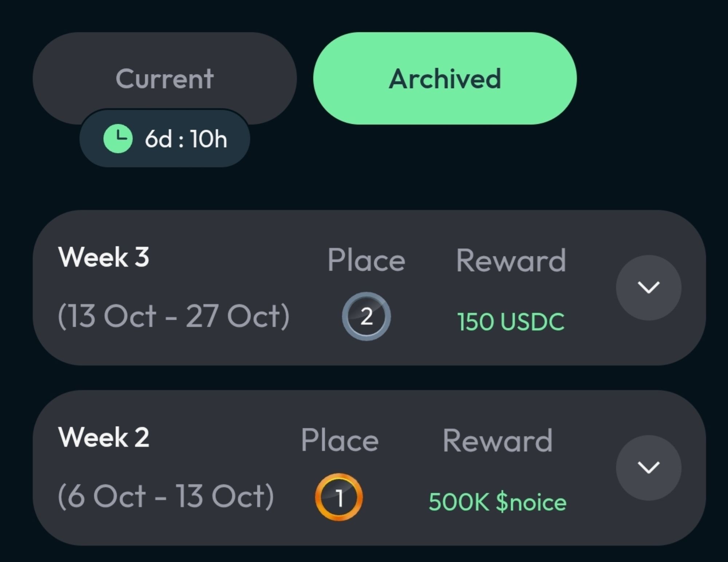The image size is (728, 562).
Task: Click the Reward label in Week 3 card
Action: [x=511, y=260]
